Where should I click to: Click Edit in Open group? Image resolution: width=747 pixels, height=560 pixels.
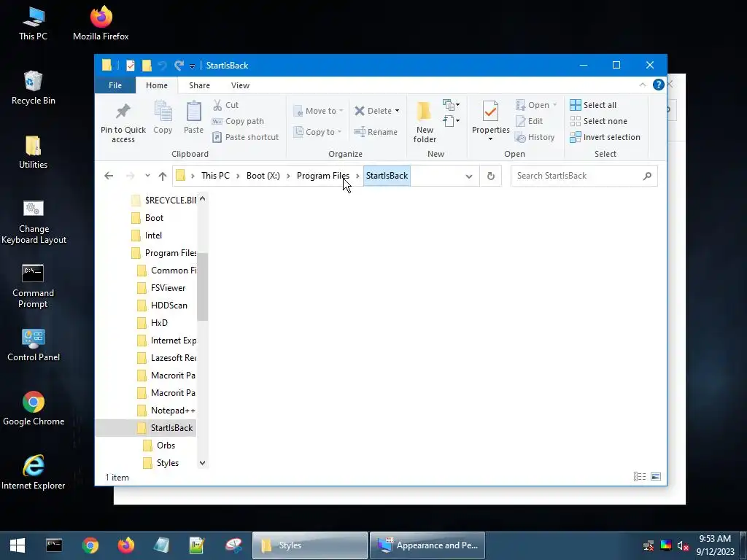(x=529, y=121)
